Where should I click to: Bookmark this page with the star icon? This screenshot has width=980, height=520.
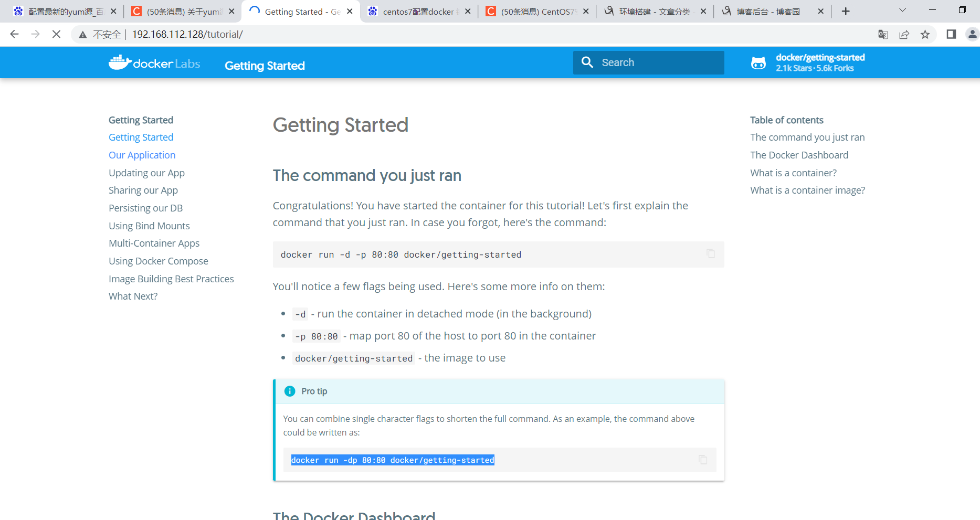[x=925, y=34]
